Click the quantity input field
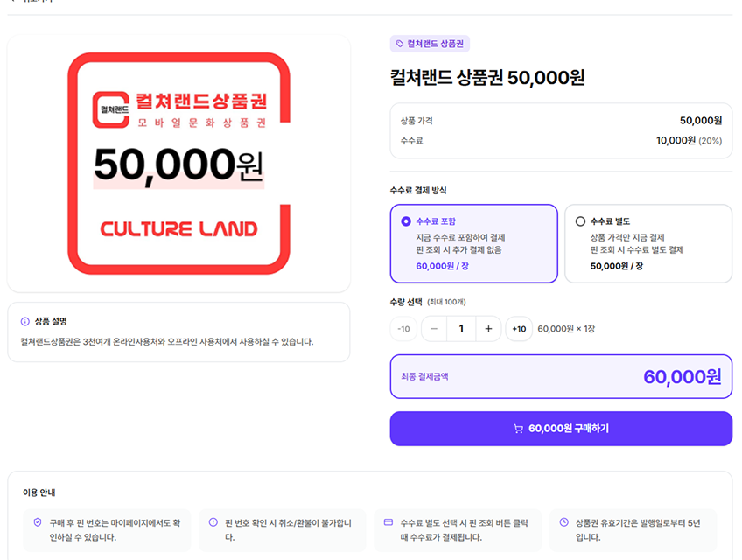This screenshot has height=560, width=742. point(461,329)
